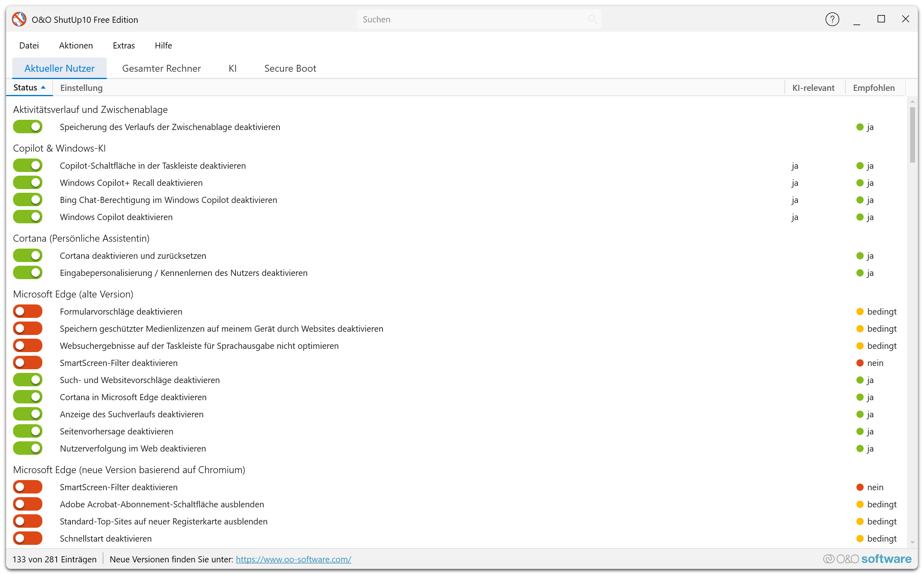Screen dimensions: 924x575
Task: Toggle Copilot-Schaltfläche in der Taskleiste switch
Action: pos(28,165)
